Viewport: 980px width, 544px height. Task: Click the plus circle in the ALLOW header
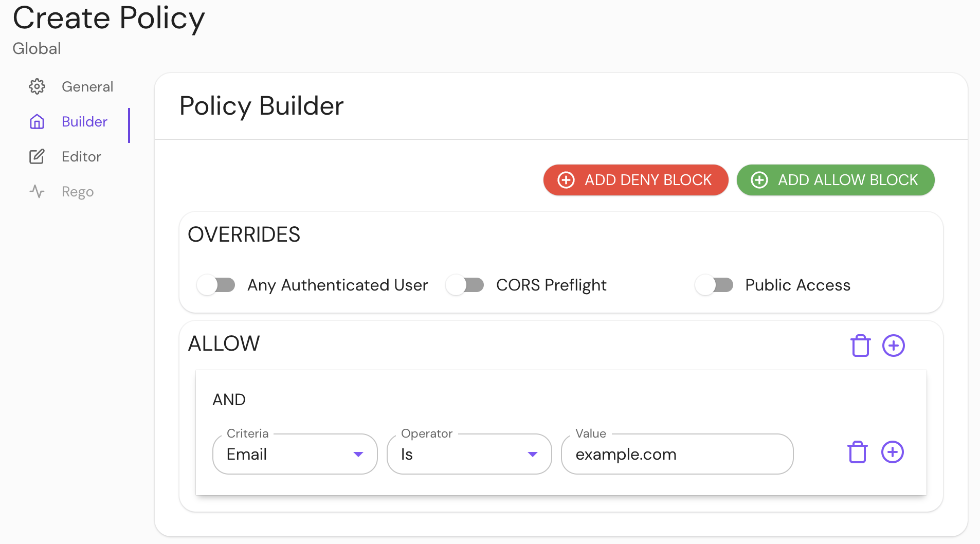894,346
